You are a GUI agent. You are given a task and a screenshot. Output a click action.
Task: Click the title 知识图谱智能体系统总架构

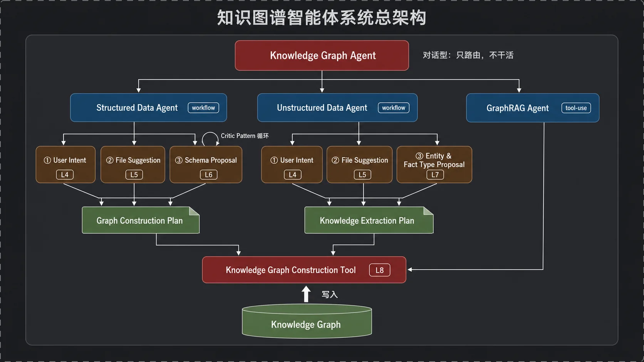coord(322,18)
